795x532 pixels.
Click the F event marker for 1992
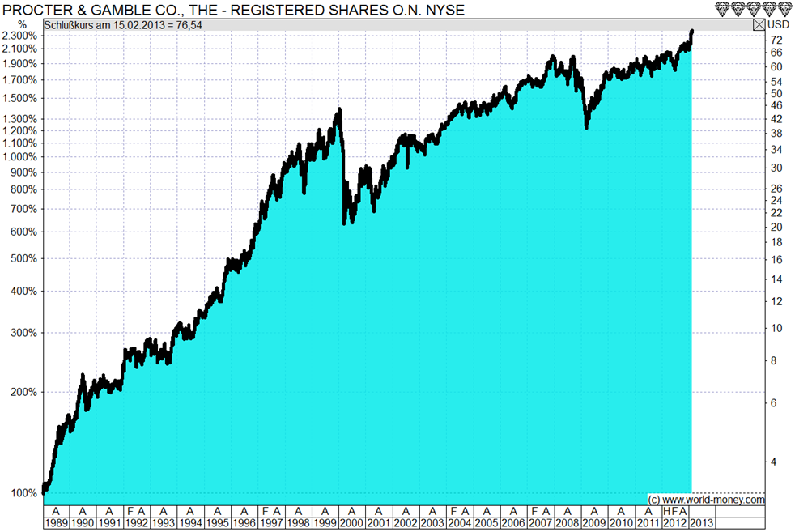click(130, 511)
